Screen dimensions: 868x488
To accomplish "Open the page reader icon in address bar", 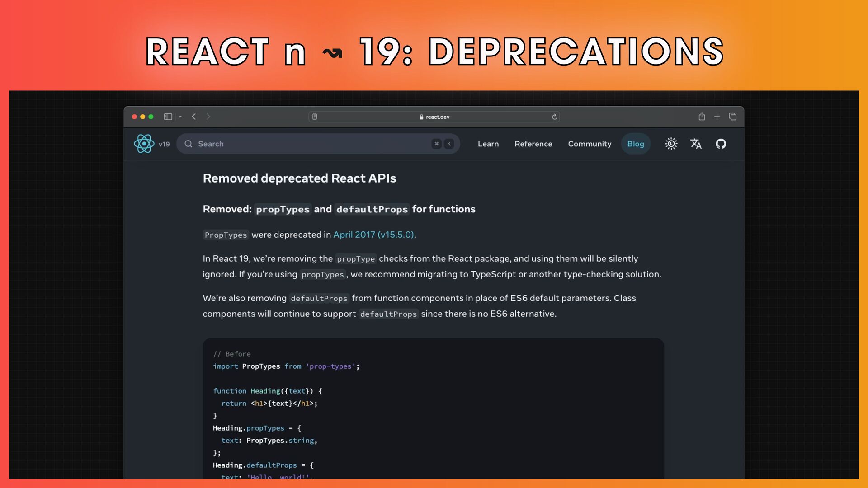I will tap(315, 117).
